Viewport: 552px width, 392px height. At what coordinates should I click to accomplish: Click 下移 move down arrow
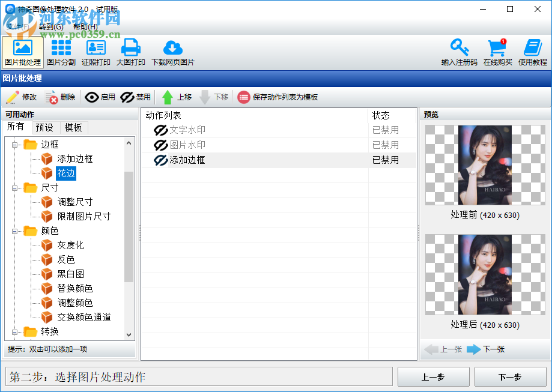[x=214, y=97]
